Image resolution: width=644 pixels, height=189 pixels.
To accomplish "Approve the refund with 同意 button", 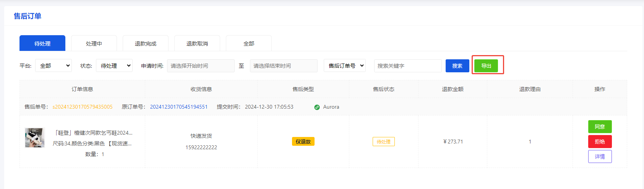I will 600,127.
